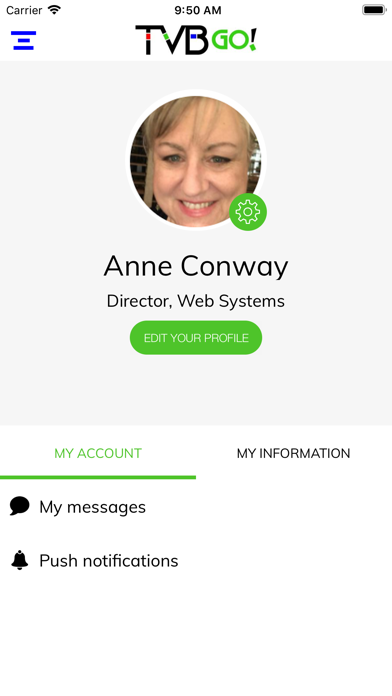Open the blue hamburger menu

[24, 40]
